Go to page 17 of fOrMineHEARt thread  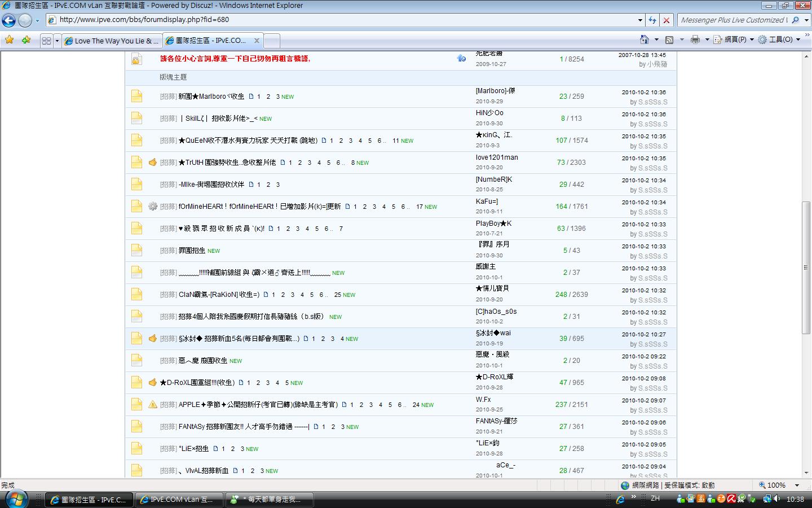point(419,207)
